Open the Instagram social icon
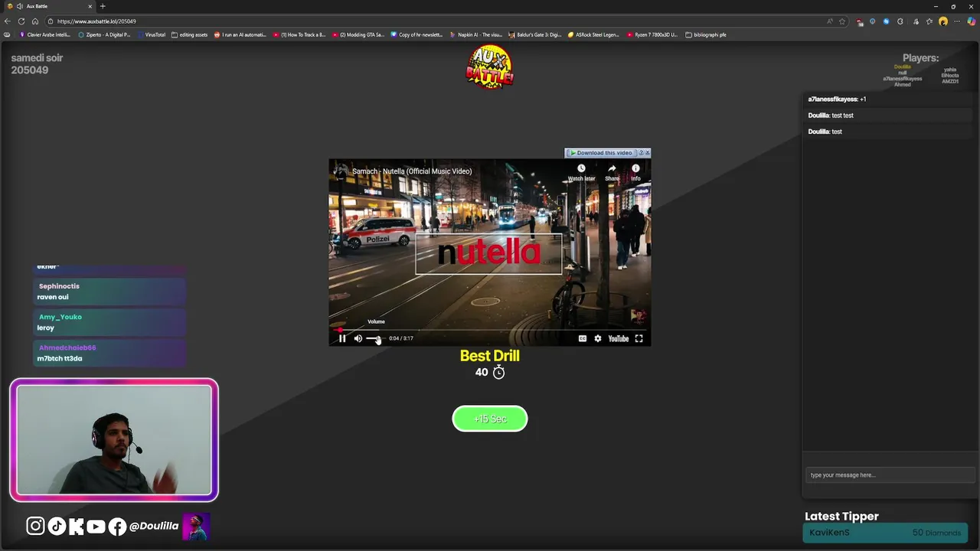 [35, 526]
